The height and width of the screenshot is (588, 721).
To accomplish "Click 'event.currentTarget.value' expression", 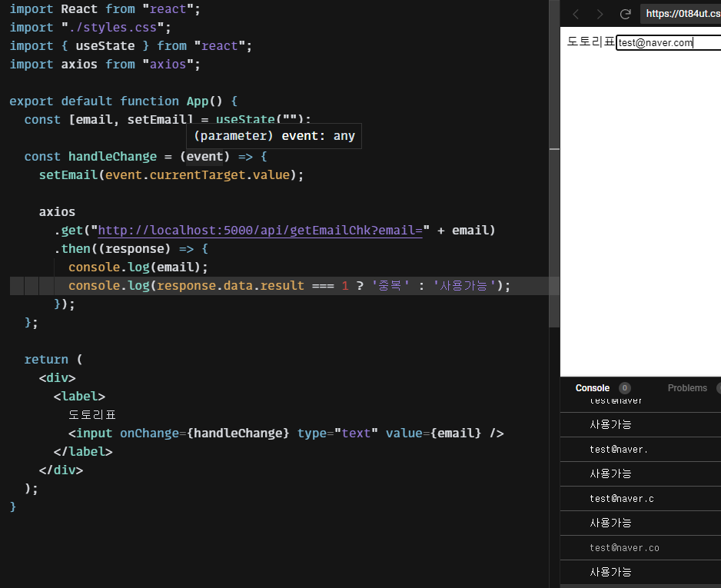I will (x=198, y=174).
